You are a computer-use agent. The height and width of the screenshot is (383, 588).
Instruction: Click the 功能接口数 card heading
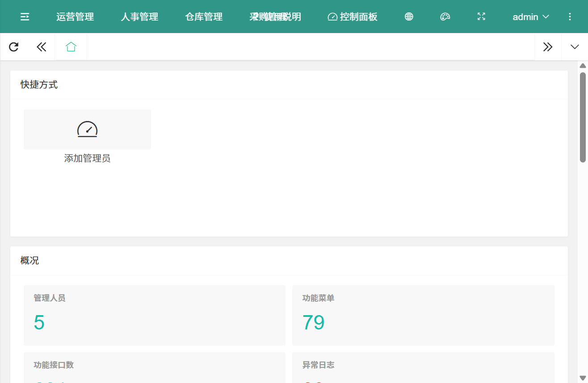coord(54,365)
